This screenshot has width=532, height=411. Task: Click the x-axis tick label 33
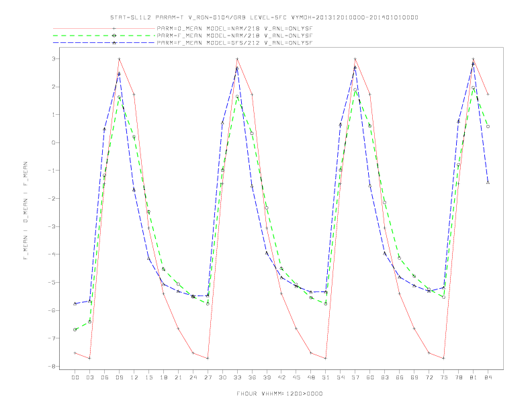(237, 377)
